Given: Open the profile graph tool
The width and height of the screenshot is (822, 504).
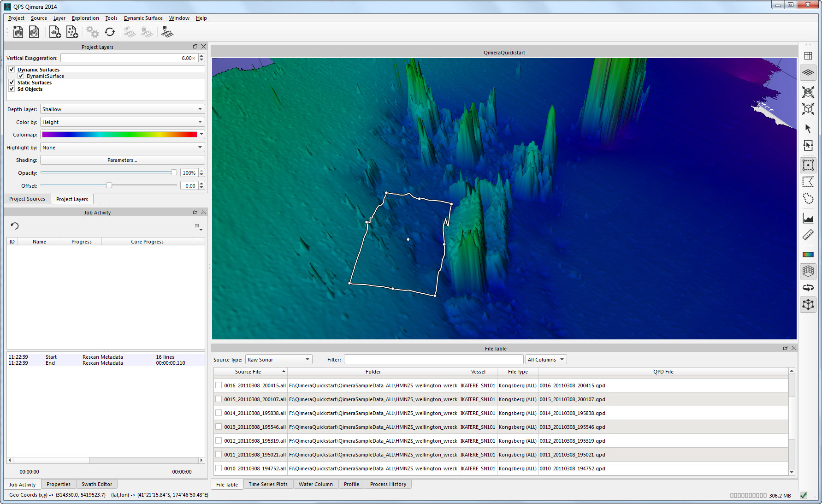Looking at the screenshot, I should (808, 219).
